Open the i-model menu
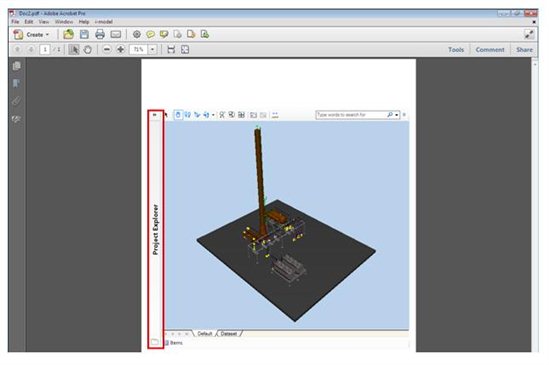The height and width of the screenshot is (365, 549). 104,22
